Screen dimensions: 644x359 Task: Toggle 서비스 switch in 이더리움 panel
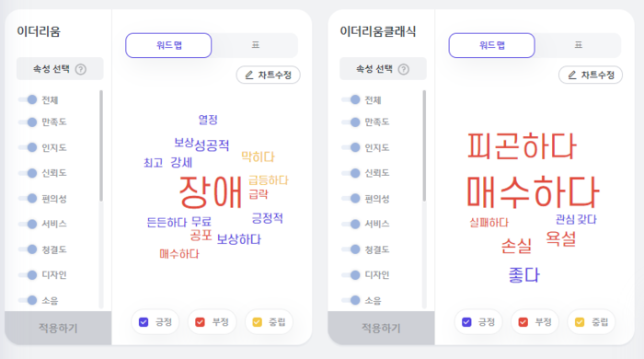pos(28,224)
